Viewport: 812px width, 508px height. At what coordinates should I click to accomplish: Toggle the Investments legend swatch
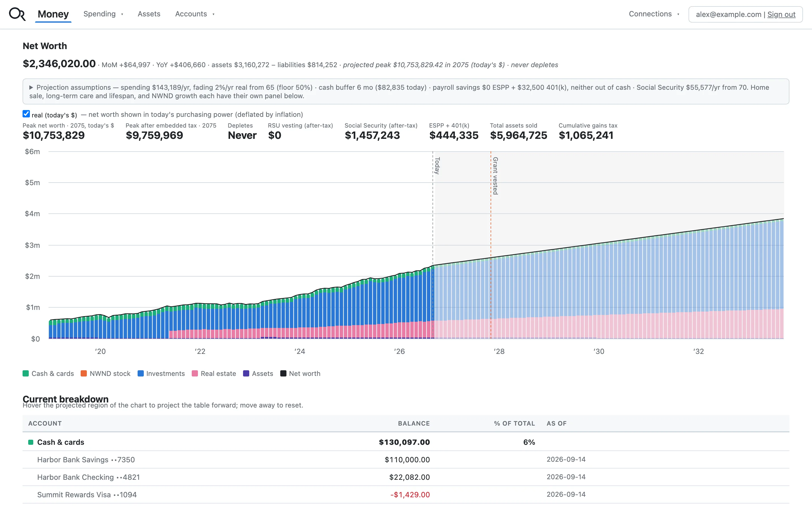141,373
